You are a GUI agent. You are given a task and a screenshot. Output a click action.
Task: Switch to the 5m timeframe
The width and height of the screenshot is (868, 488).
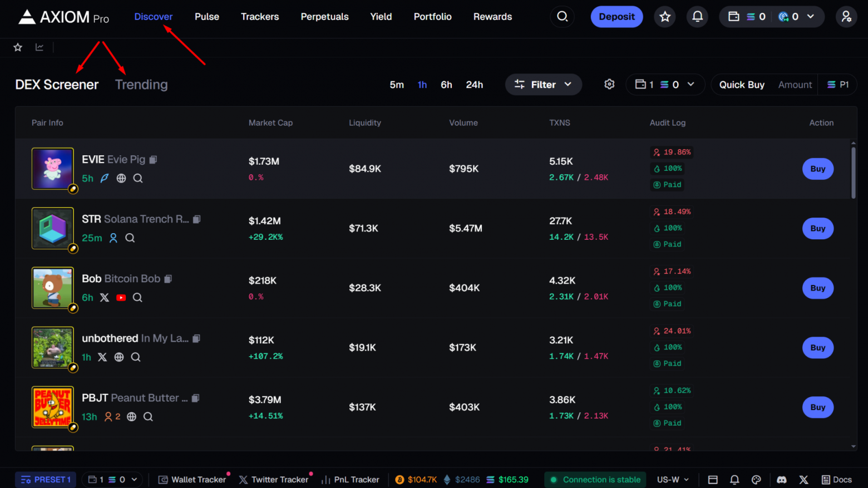click(x=397, y=84)
